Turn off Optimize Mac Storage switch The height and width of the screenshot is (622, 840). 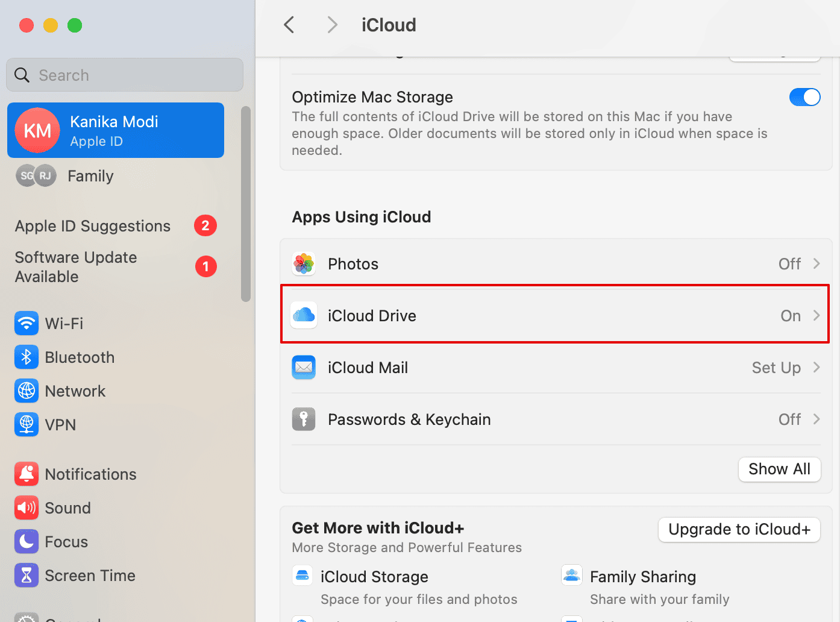[x=804, y=97]
